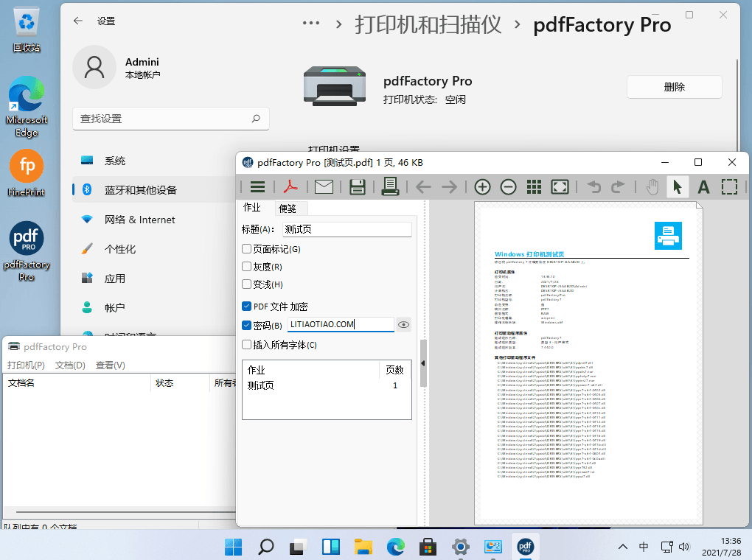This screenshot has width=752, height=560.
Task: Open Task View in taskbar
Action: (x=298, y=547)
